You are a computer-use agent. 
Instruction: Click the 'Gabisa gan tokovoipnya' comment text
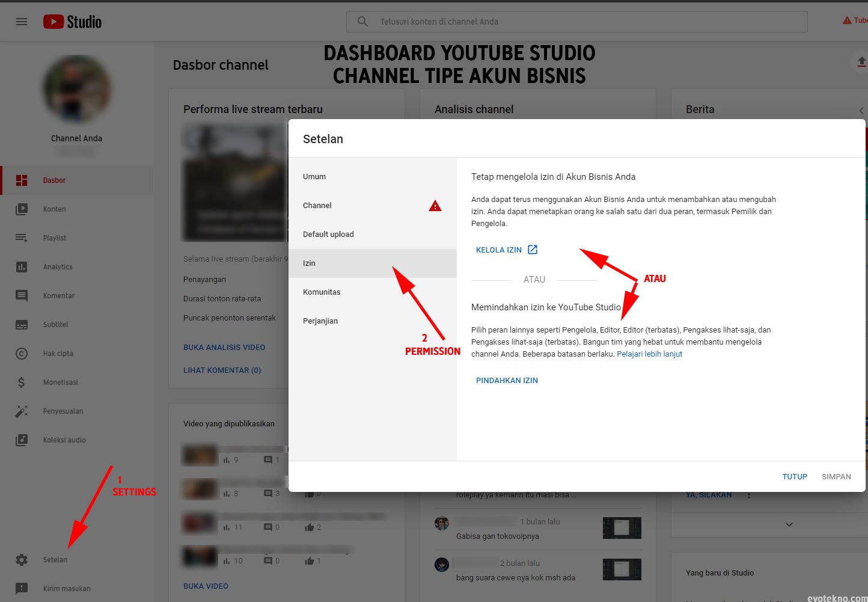498,536
